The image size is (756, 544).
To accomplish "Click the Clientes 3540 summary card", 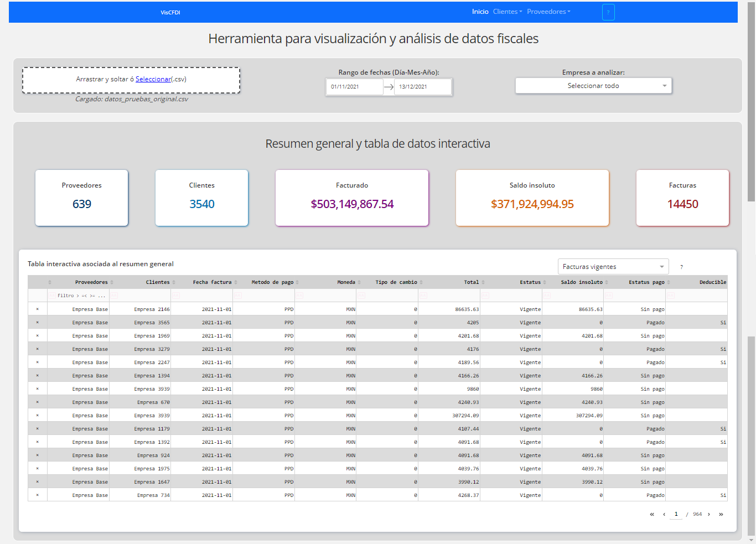I will 202,198.
